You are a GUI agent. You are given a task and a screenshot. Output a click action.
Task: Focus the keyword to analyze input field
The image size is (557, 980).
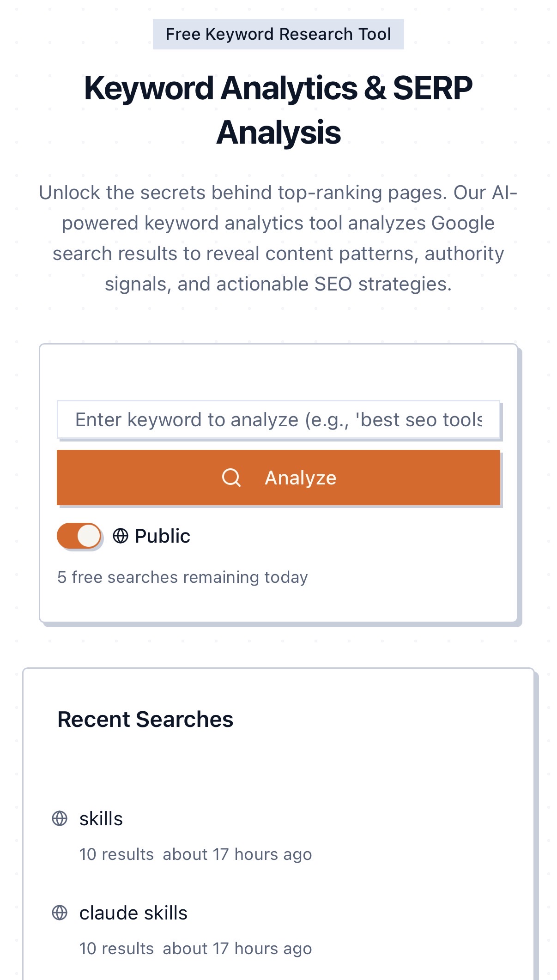[x=278, y=420]
